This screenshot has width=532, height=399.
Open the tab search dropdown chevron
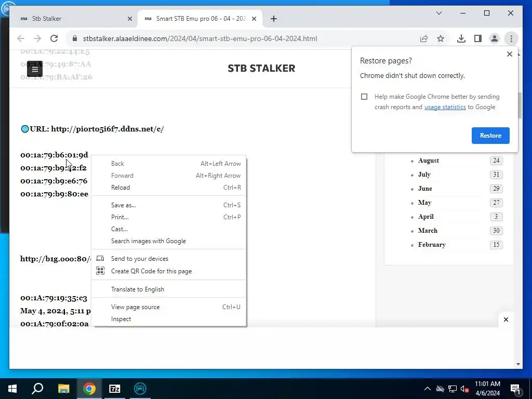point(438,13)
